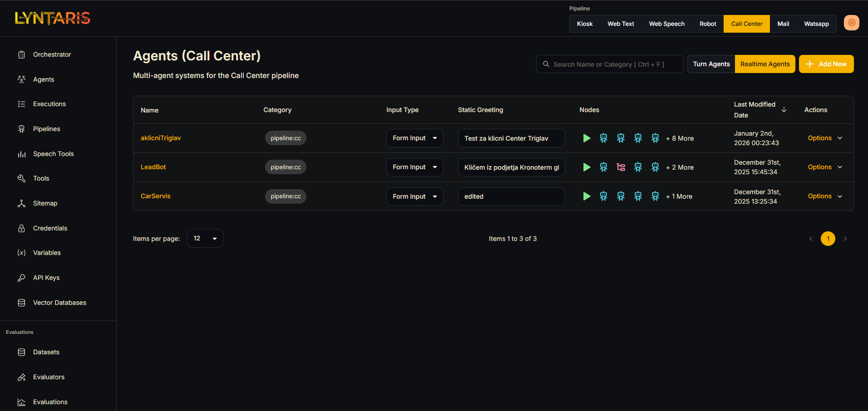
Task: Open the settings gear in the top right
Action: pos(851,23)
